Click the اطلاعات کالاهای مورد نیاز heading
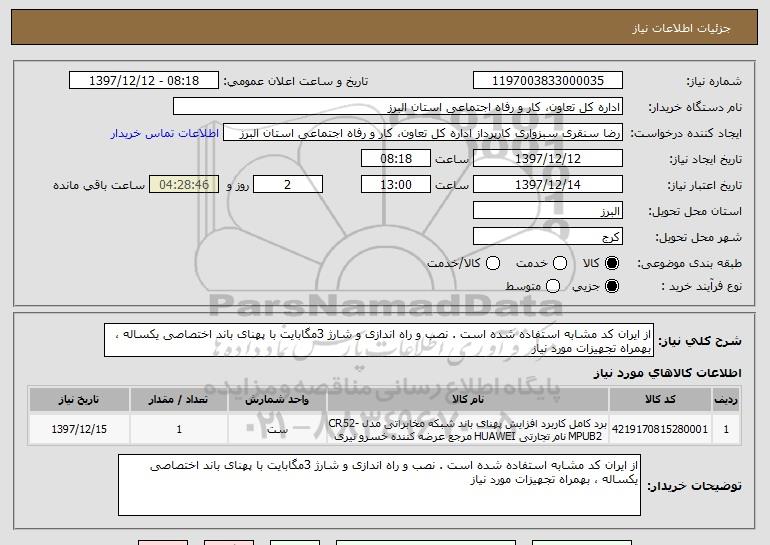 click(667, 373)
